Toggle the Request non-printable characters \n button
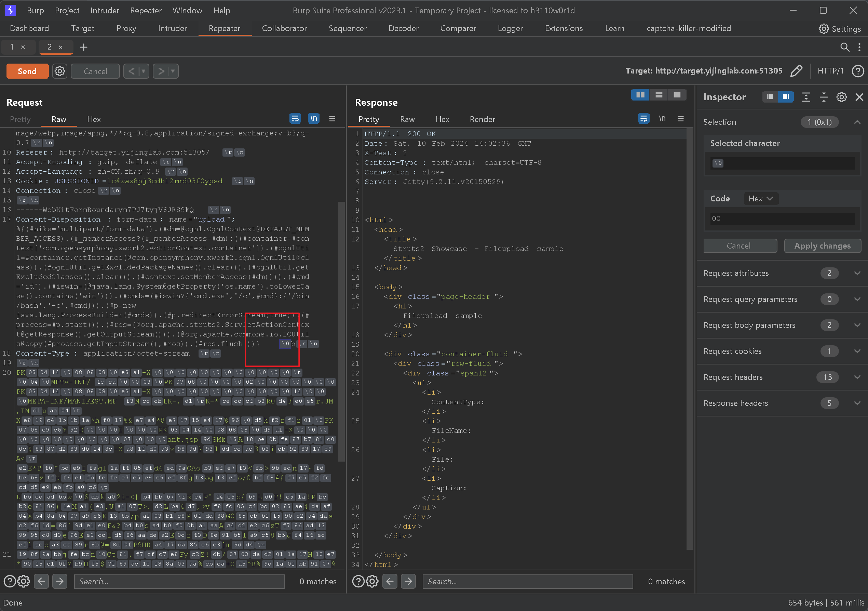Viewport: 868px width, 611px height. 313,119
